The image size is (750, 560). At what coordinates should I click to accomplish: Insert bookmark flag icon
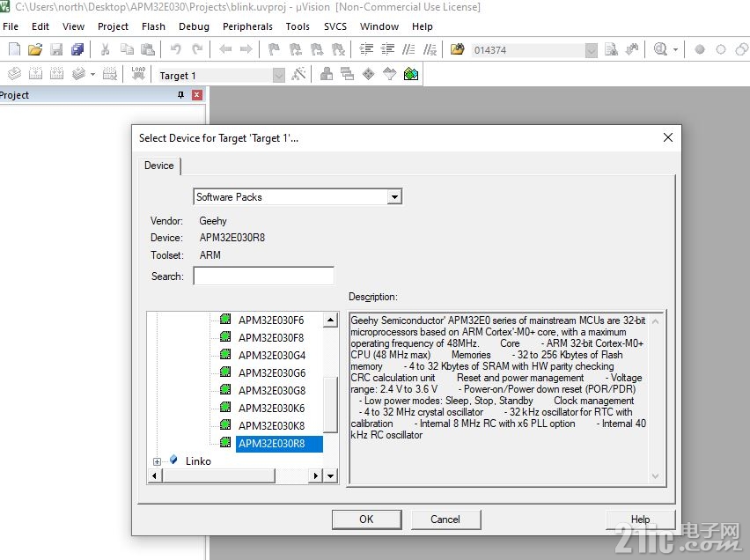(x=274, y=49)
